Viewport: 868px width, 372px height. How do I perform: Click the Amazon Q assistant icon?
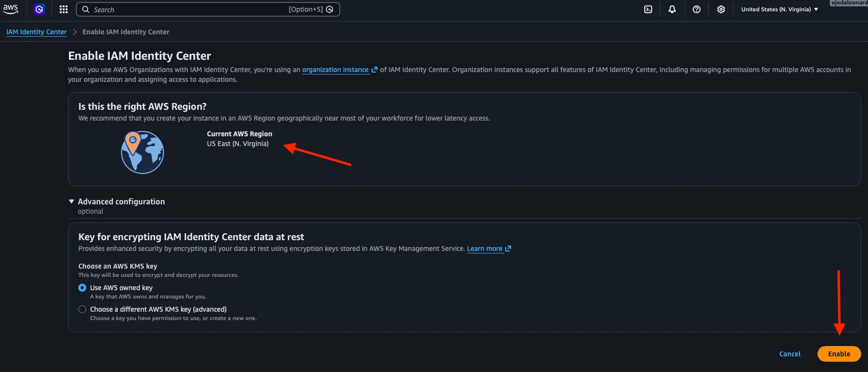pos(39,9)
